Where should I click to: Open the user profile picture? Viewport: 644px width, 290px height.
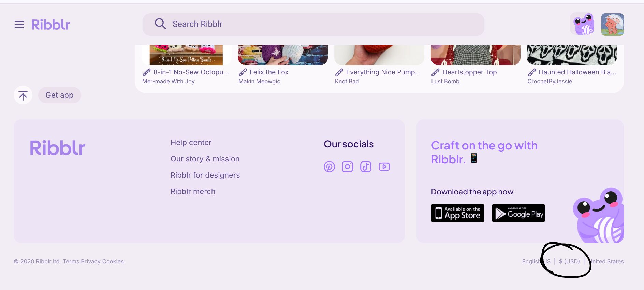[612, 25]
